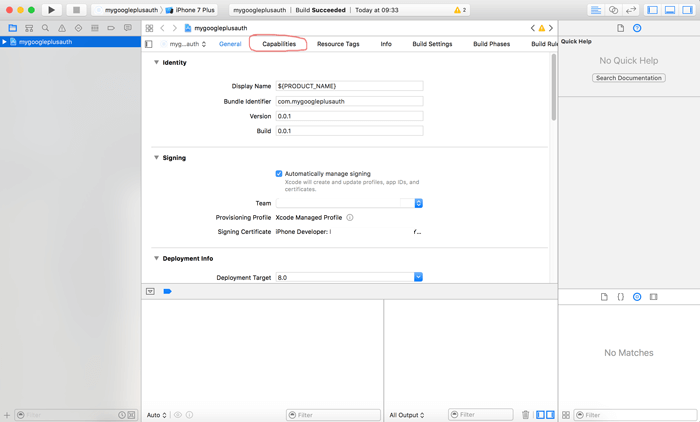Screen dimensions: 700x422
Task: Jump to the previous issue arrow
Action: click(x=533, y=28)
